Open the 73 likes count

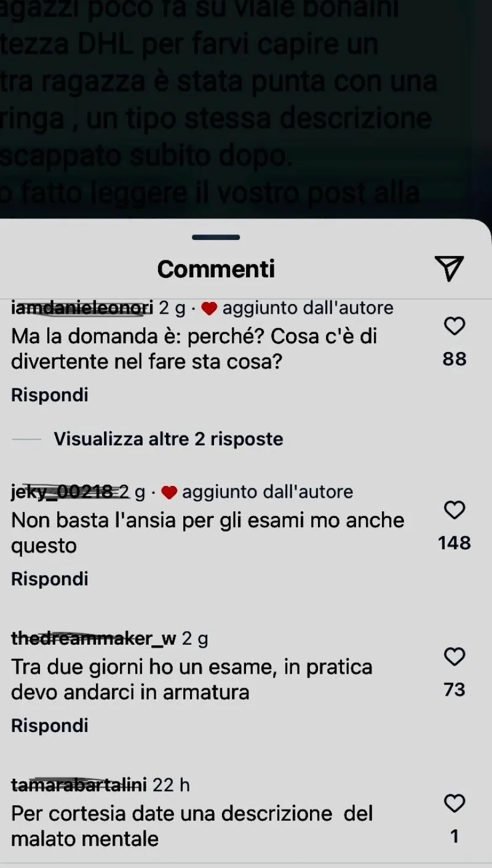(x=454, y=690)
